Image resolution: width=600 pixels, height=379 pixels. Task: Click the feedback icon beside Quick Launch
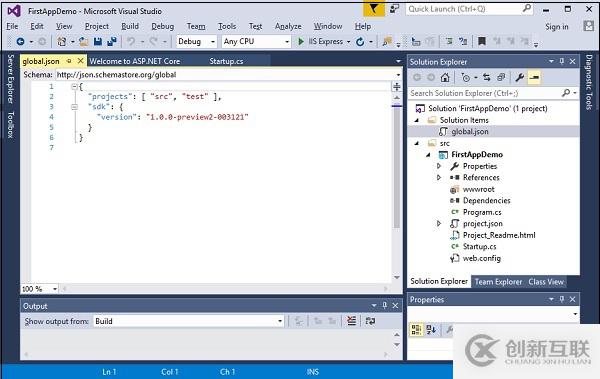394,9
